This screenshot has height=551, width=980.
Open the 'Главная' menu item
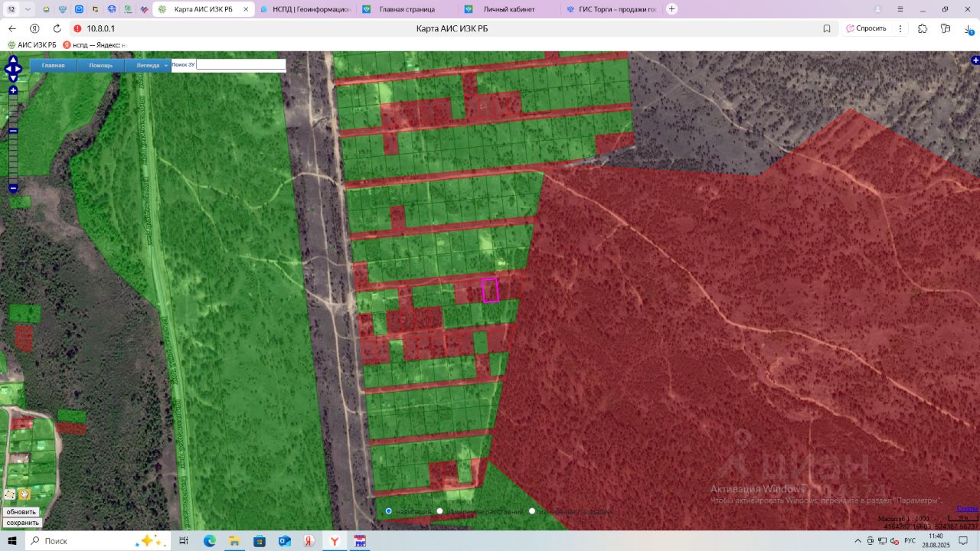pyautogui.click(x=53, y=65)
